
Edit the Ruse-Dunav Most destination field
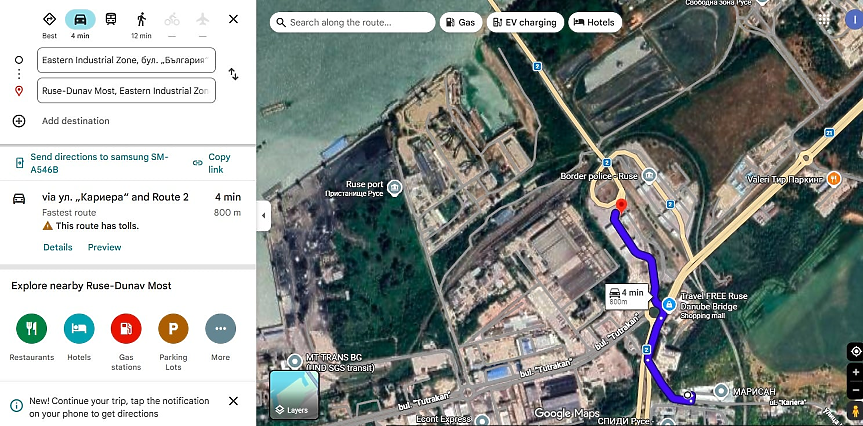click(126, 91)
